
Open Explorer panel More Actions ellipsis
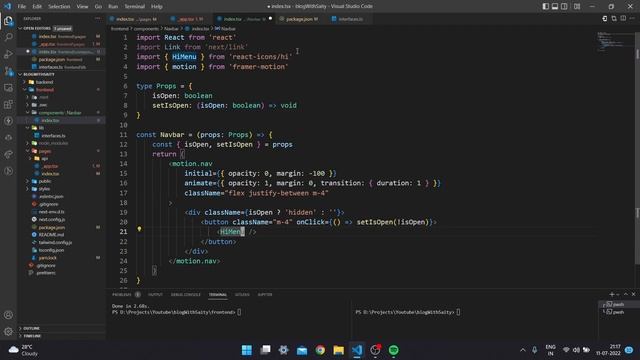pos(98,18)
